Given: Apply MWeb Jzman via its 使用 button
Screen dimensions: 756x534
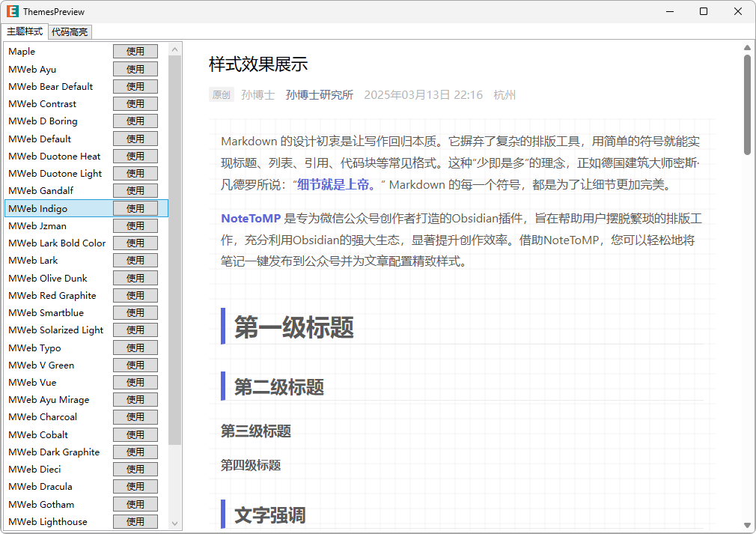Looking at the screenshot, I should click(135, 225).
